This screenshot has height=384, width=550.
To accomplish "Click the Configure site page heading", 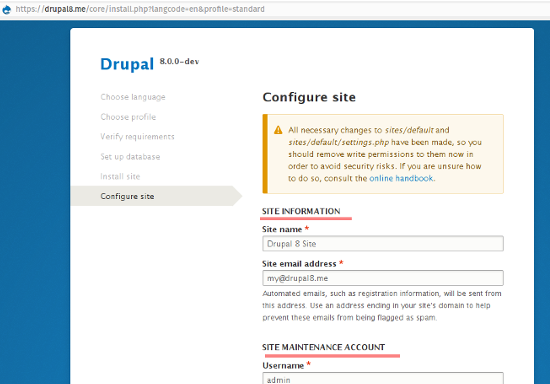I will (x=309, y=97).
